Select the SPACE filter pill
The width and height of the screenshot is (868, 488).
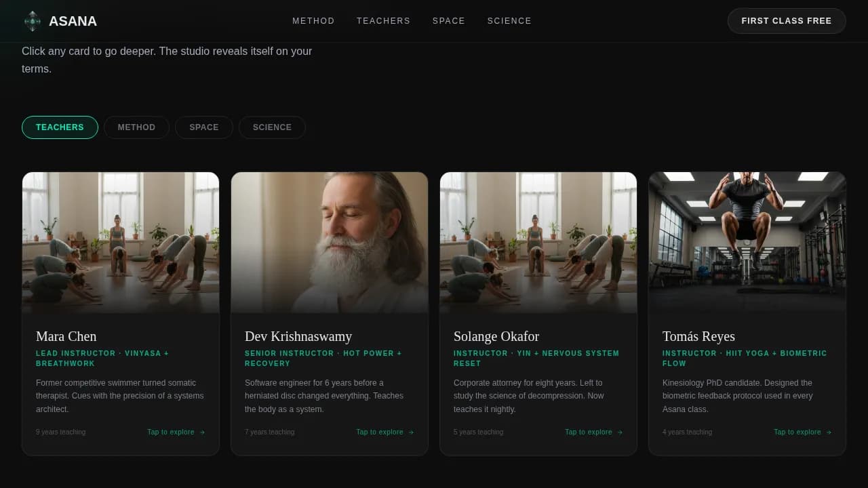pyautogui.click(x=203, y=127)
